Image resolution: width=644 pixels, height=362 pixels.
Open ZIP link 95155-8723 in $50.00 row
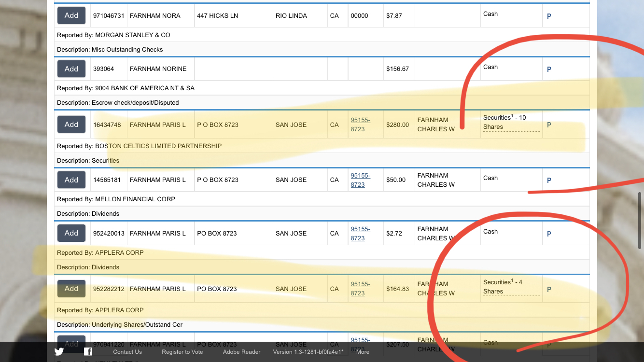click(361, 180)
